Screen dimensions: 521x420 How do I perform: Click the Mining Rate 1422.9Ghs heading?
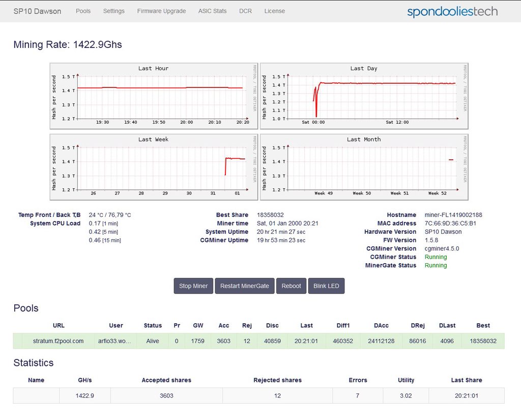68,45
